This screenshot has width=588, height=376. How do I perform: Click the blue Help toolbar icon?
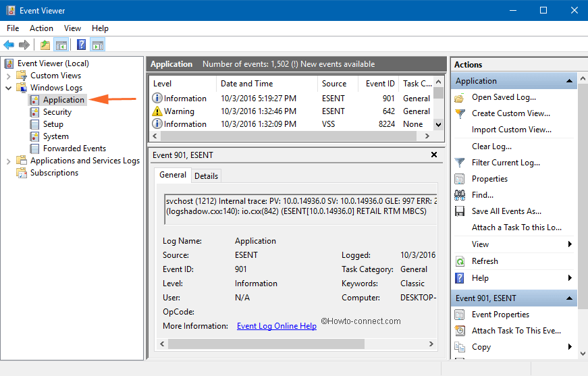pyautogui.click(x=82, y=45)
